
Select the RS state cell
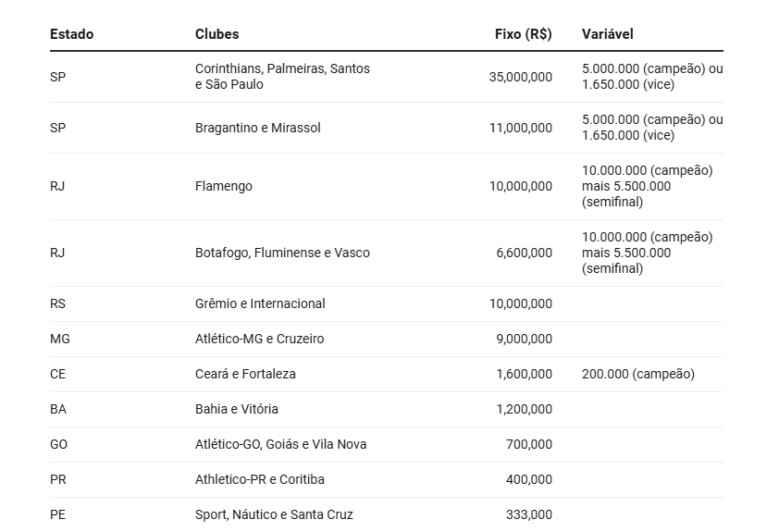[x=58, y=303]
